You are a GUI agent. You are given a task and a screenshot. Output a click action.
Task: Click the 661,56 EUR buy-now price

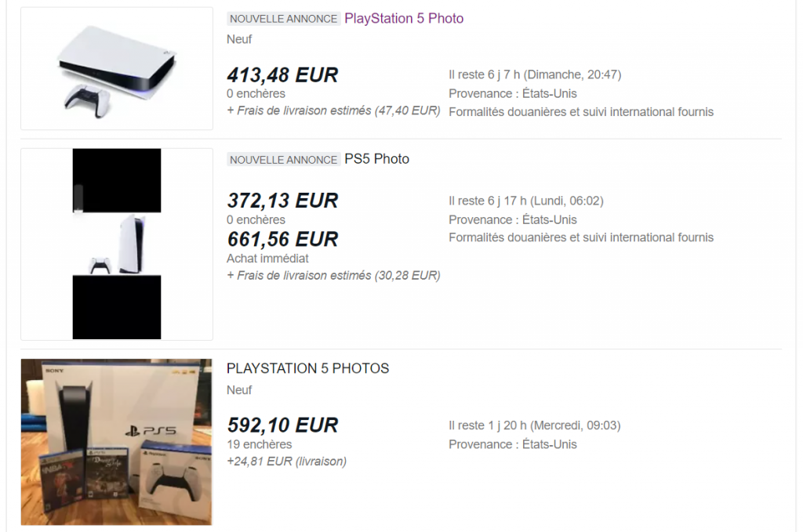pyautogui.click(x=282, y=239)
